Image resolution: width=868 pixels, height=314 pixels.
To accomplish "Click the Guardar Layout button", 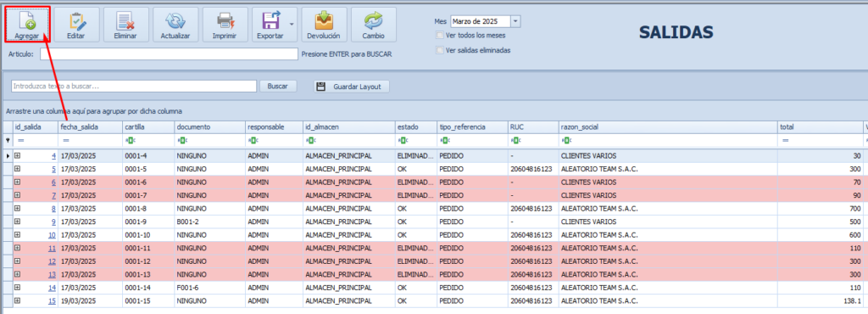I will [352, 87].
